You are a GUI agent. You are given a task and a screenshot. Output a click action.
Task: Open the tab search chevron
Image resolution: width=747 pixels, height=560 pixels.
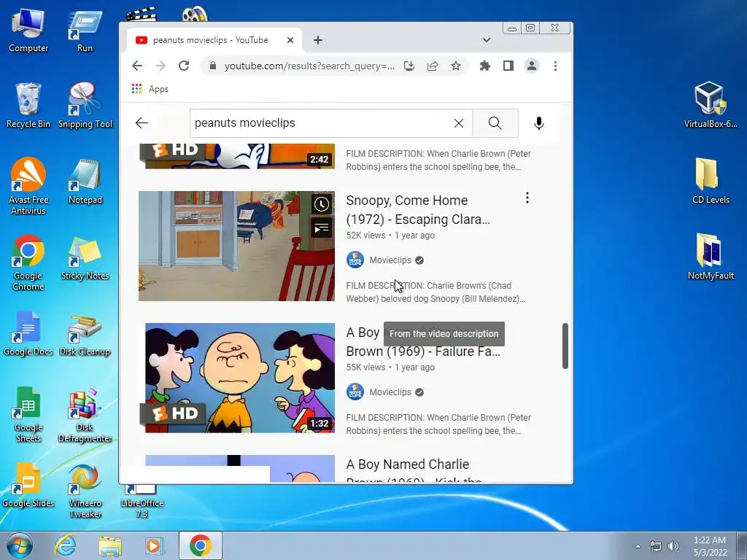(487, 40)
